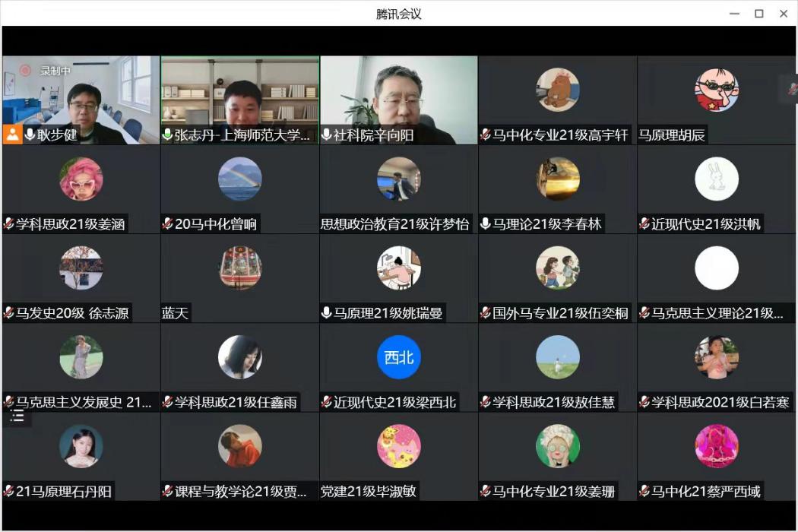Click the microphone icon beside 耿步健
Screen dimensions: 798x532
(x=30, y=135)
